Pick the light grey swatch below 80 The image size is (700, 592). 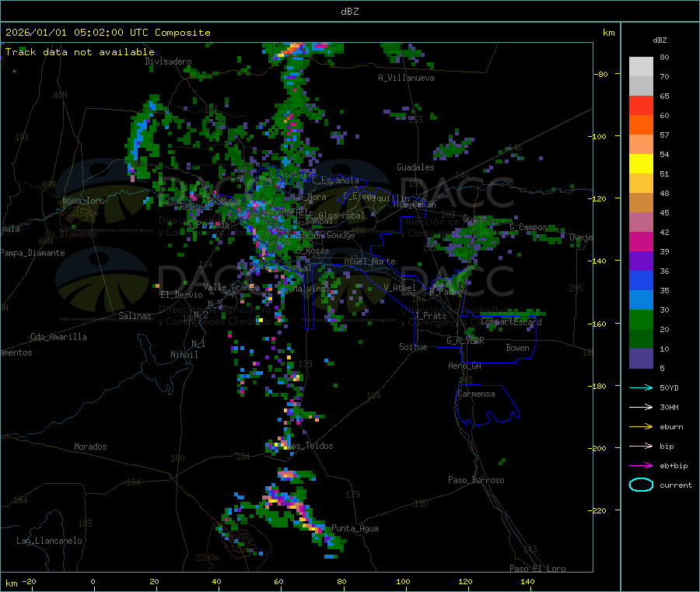point(641,67)
